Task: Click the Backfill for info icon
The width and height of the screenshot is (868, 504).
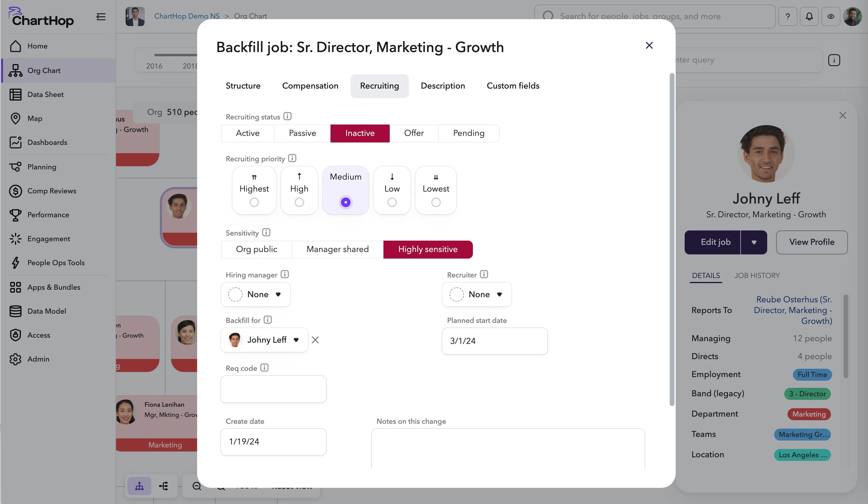Action: (268, 320)
